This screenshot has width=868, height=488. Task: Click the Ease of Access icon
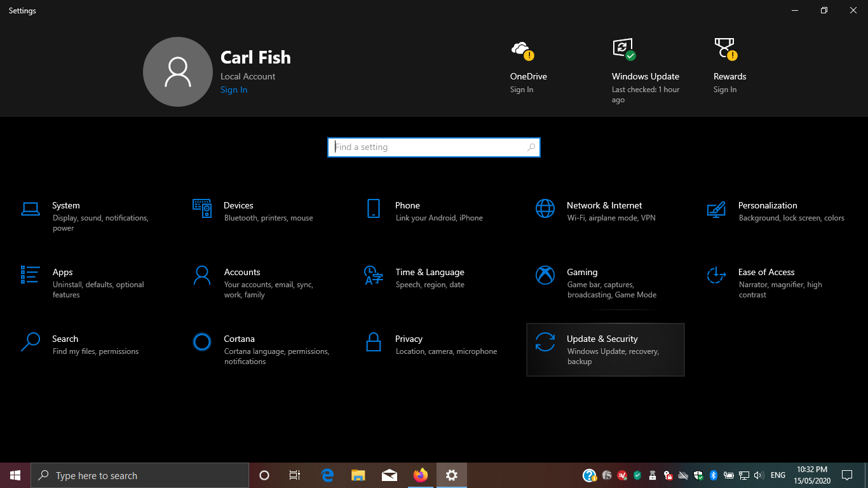point(716,275)
